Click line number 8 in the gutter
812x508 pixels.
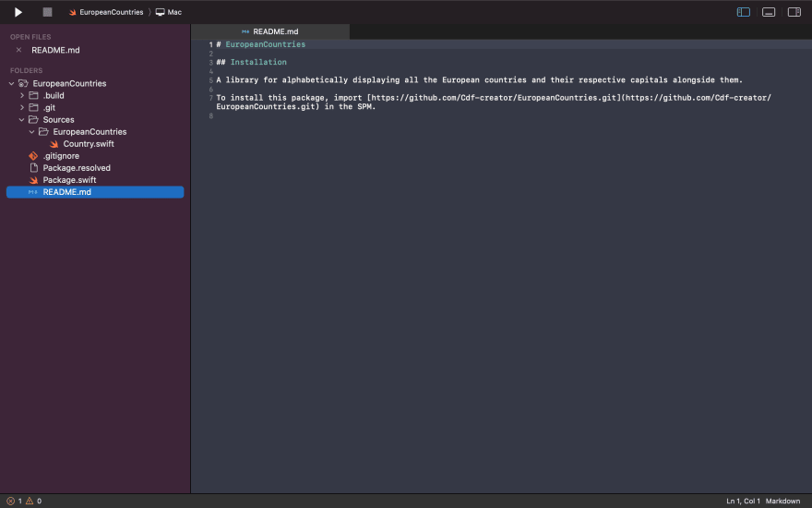tap(210, 116)
